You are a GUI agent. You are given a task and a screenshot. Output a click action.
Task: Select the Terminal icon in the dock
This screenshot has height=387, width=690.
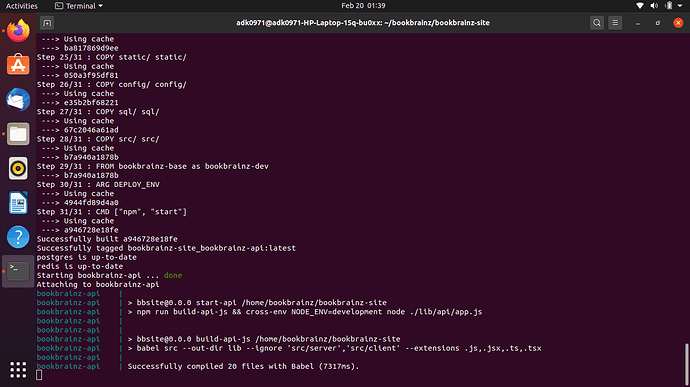[18, 271]
